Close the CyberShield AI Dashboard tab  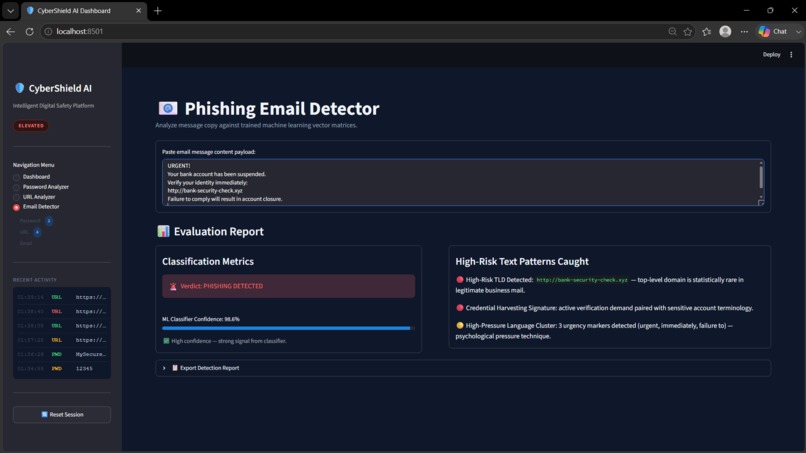[138, 10]
